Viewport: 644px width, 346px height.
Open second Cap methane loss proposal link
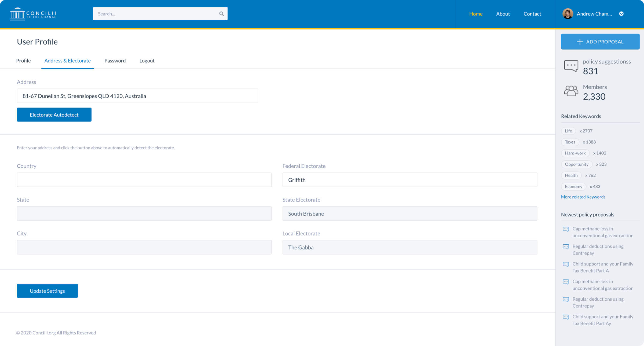coord(603,285)
